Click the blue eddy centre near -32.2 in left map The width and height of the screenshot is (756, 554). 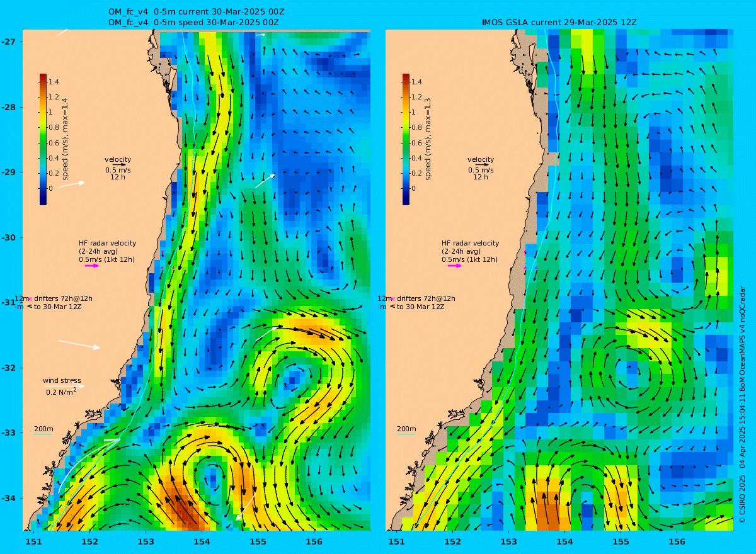point(292,378)
